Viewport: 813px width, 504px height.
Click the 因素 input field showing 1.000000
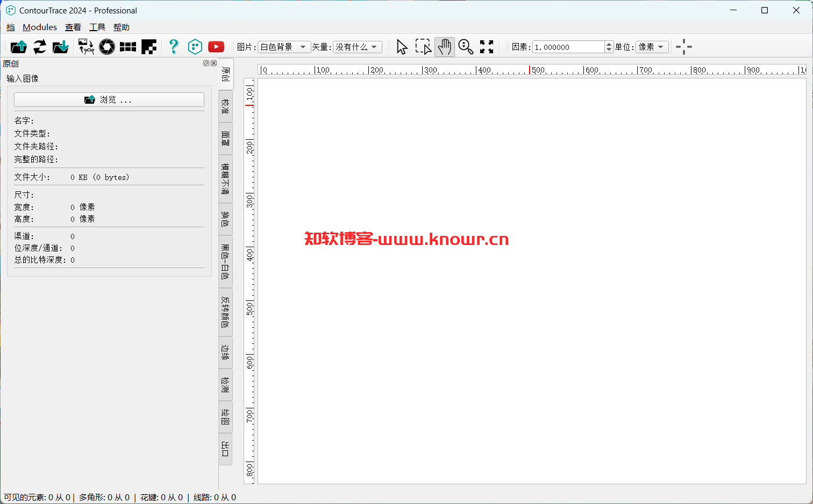tap(568, 47)
